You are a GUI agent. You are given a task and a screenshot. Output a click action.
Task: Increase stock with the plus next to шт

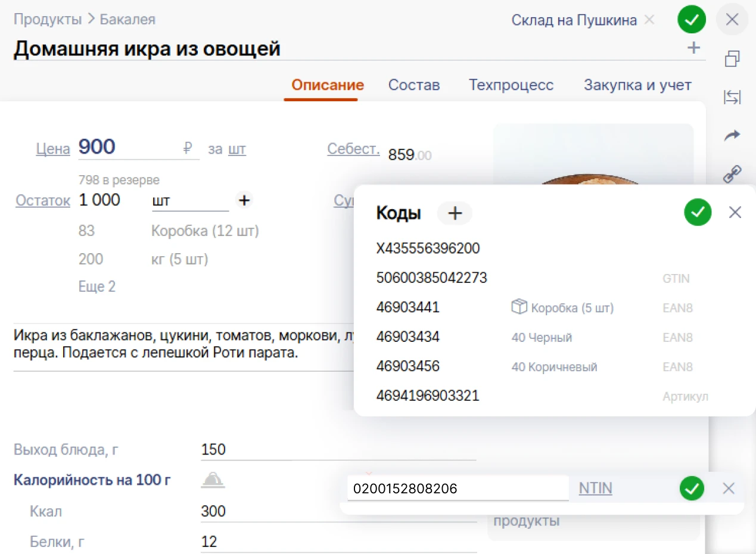point(244,200)
